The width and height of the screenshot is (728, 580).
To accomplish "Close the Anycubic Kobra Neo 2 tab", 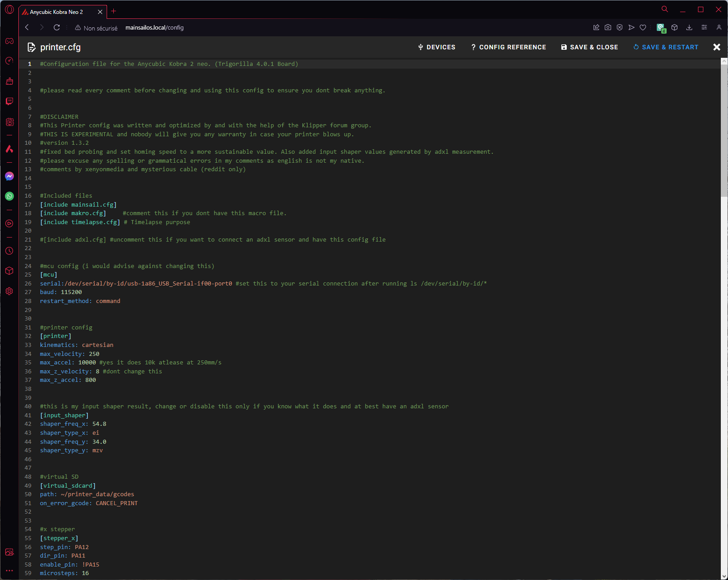I will [x=100, y=12].
